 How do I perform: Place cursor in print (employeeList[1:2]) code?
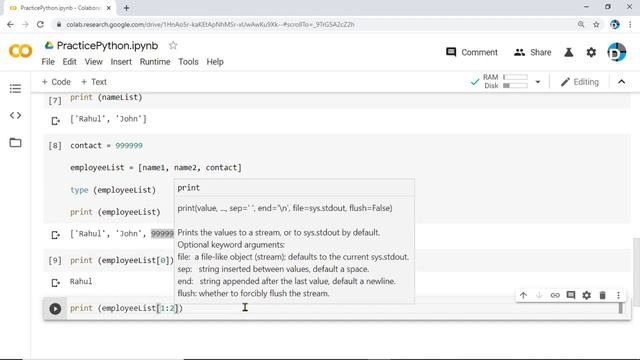[127, 308]
